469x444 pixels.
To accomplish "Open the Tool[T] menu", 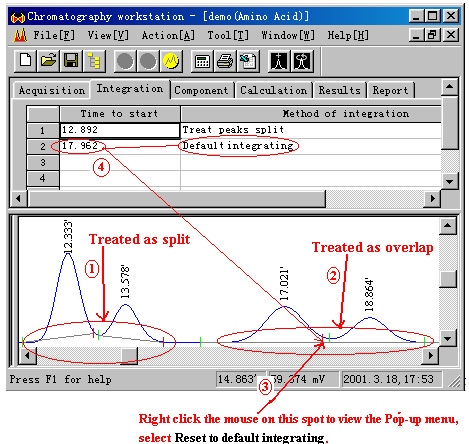I will click(x=228, y=35).
